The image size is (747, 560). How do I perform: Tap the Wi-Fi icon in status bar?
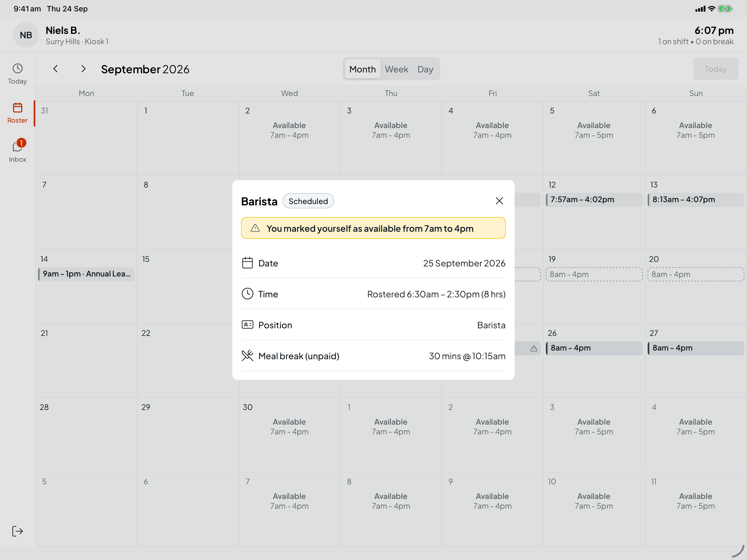[711, 9]
